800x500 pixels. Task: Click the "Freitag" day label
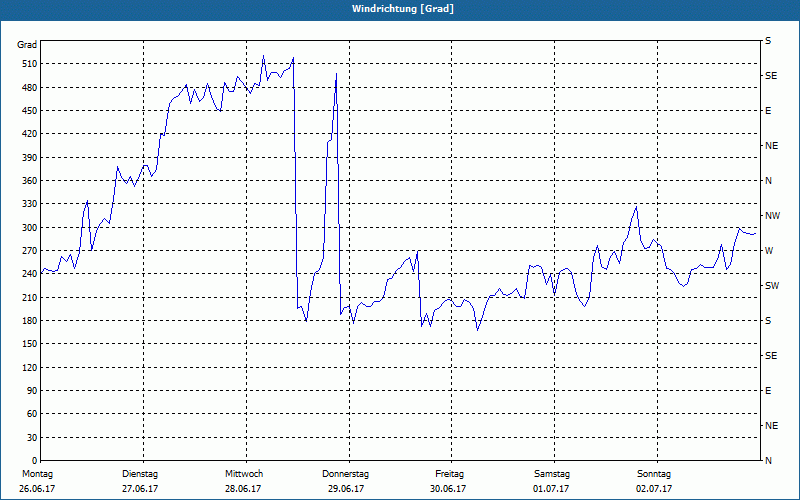(x=449, y=474)
